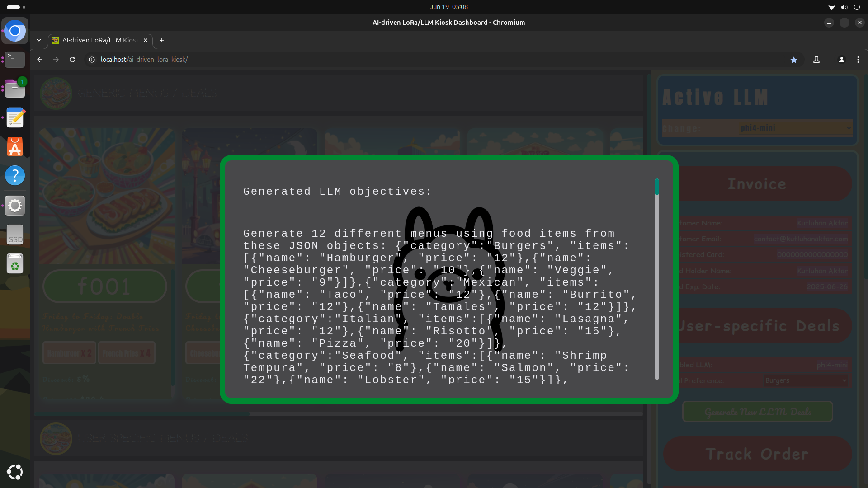Select the AI-driven LoRa/LLM Kiosk tab
The width and height of the screenshot is (868, 488).
pos(99,40)
